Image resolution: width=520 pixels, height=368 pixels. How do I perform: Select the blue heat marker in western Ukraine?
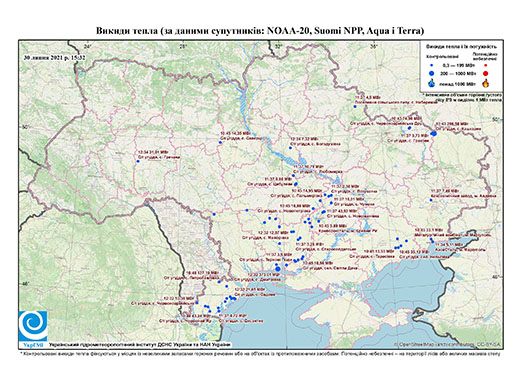(x=138, y=161)
